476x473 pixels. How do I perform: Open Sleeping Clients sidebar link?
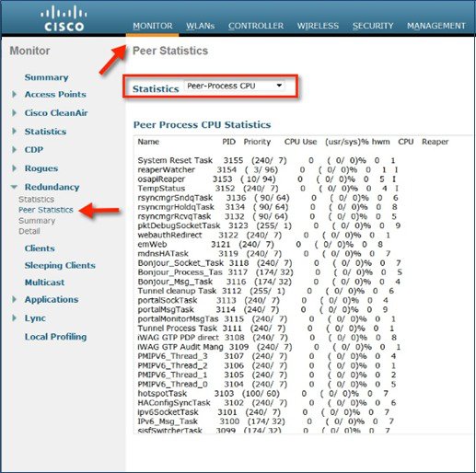[x=60, y=265]
